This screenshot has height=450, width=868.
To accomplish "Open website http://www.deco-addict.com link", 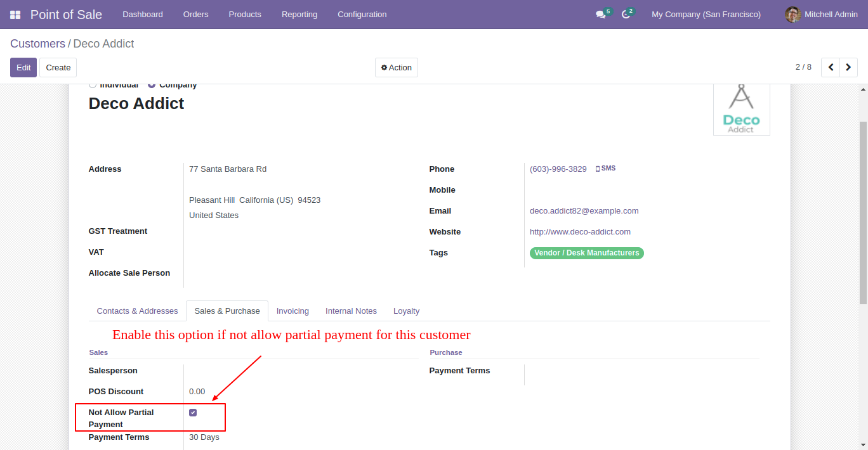I will (x=580, y=232).
